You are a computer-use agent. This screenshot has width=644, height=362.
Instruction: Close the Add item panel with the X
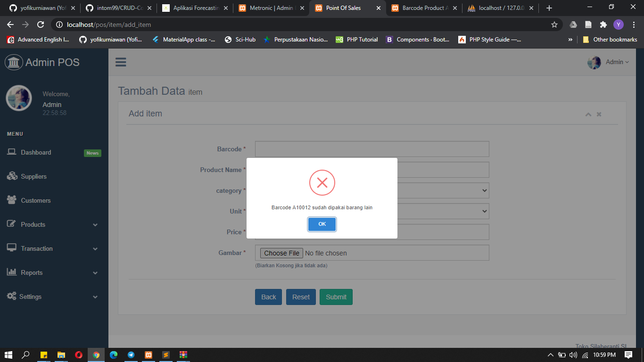(x=599, y=114)
